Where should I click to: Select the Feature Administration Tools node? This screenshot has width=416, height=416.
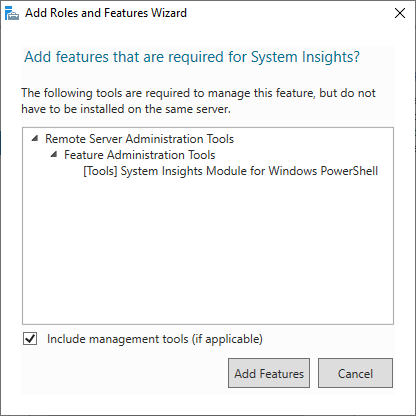click(140, 155)
